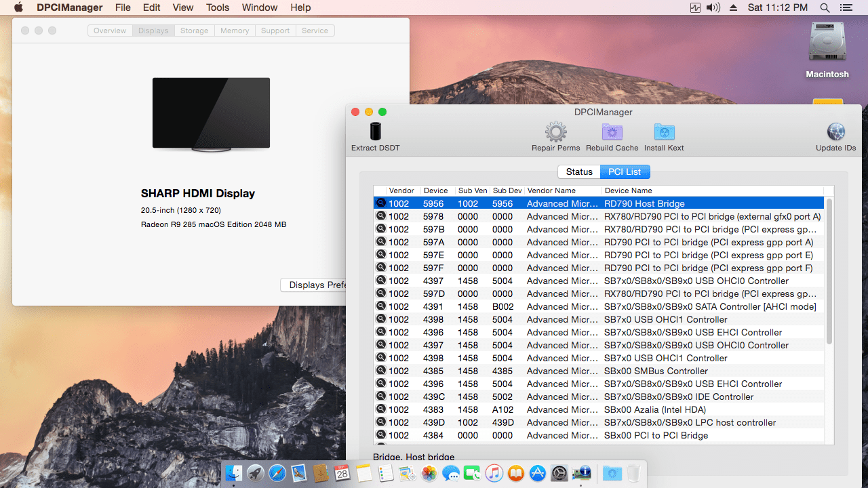Open Overview tab in About This Mac
Screen dimensions: 868x488
pyautogui.click(x=110, y=30)
